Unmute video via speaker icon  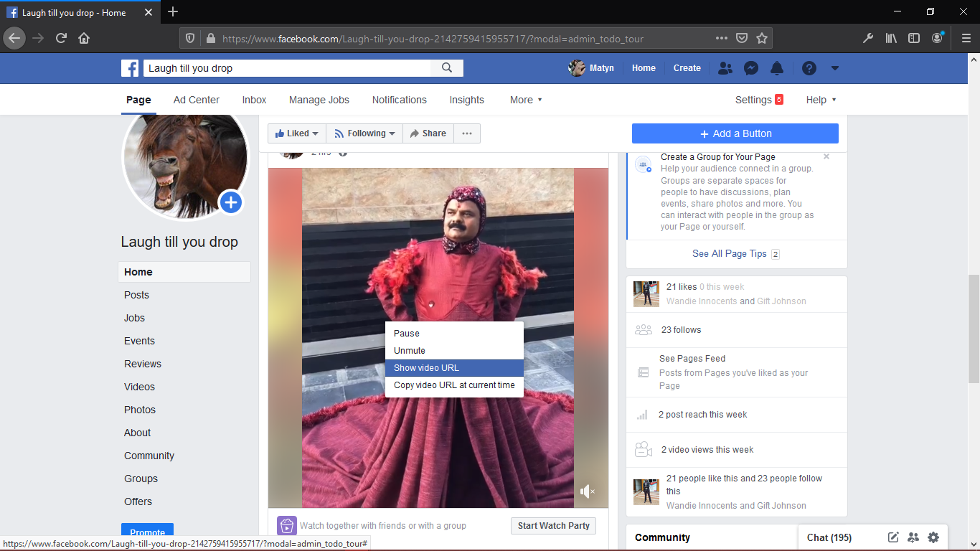click(588, 491)
